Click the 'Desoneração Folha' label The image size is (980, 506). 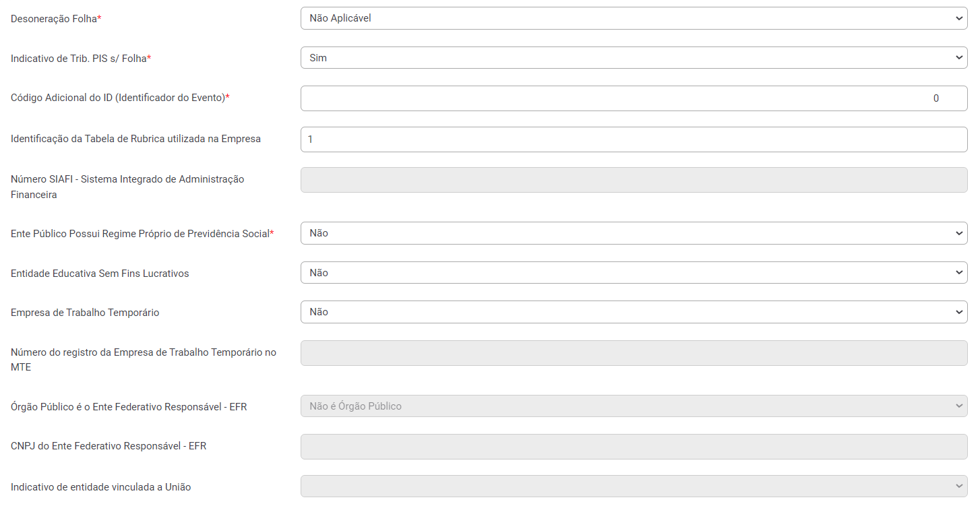tap(56, 20)
